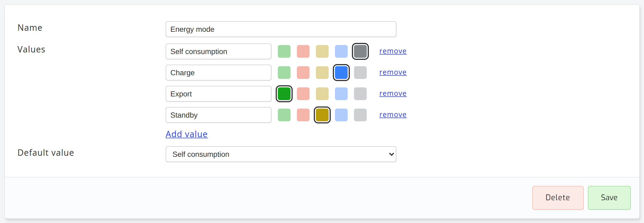The image size is (644, 223).
Task: Select yellow color for Self consumption
Action: (x=322, y=51)
